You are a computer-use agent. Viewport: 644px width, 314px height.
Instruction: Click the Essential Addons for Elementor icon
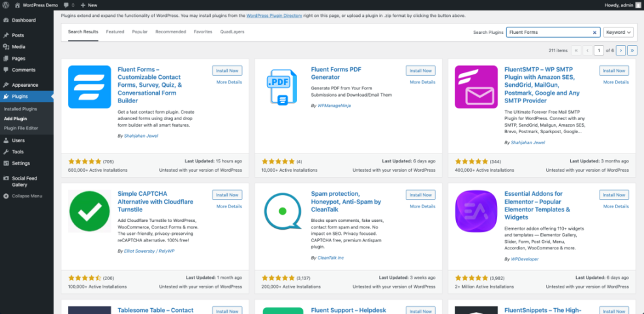(x=476, y=212)
